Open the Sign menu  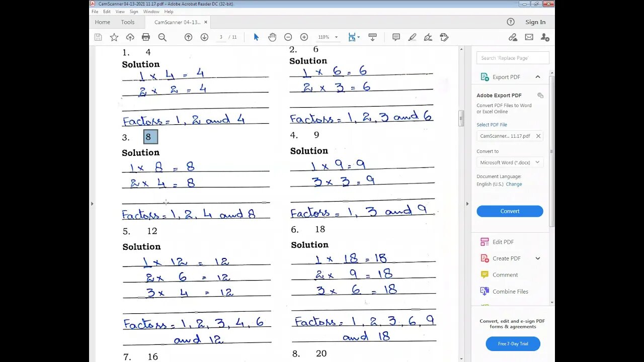click(134, 12)
